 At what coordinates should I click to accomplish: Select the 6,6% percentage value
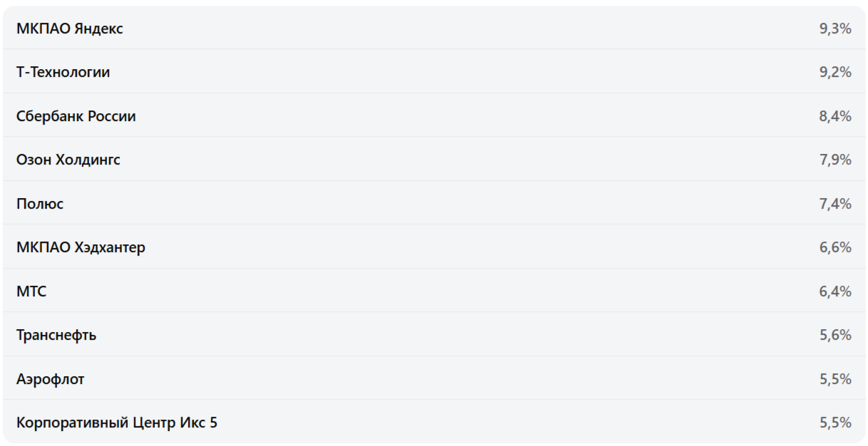835,247
